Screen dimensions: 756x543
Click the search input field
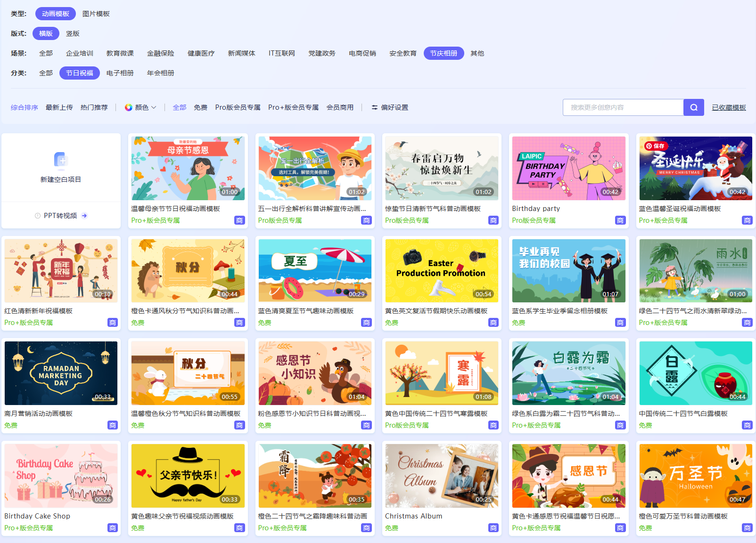coord(623,107)
